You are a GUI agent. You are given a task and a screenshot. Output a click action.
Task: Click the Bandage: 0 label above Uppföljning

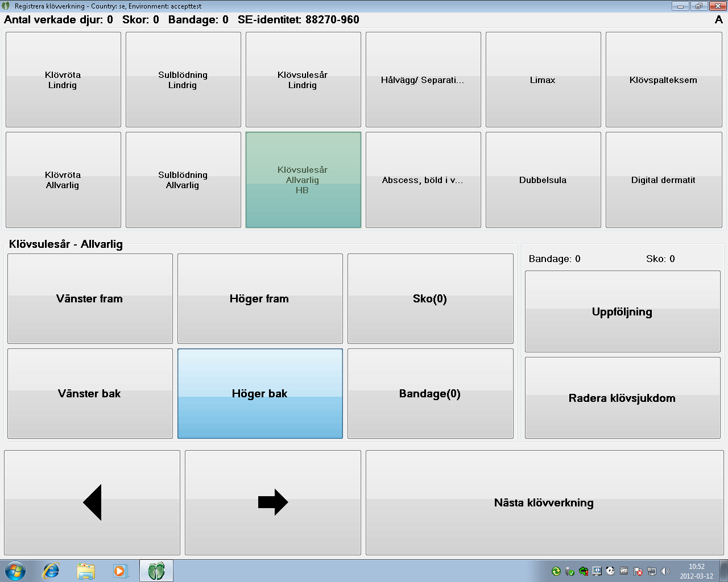[555, 259]
